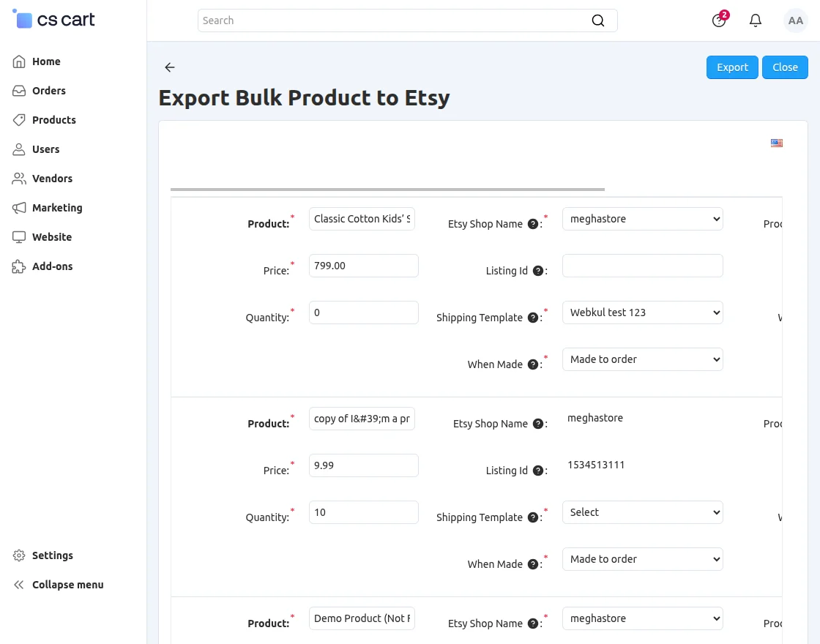Open Website label in the sidebar
The width and height of the screenshot is (820, 644).
coord(52,237)
